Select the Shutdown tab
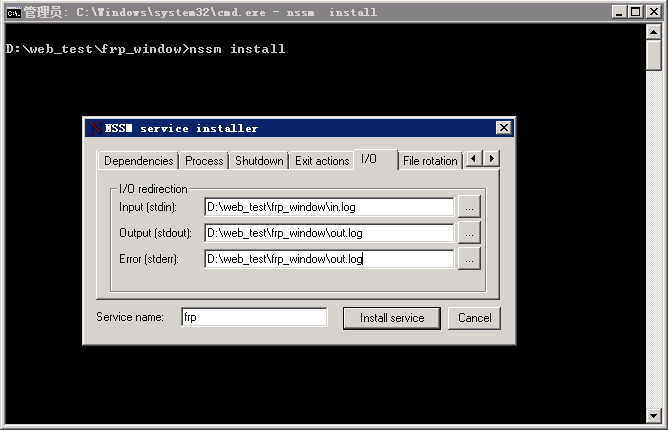 (259, 161)
